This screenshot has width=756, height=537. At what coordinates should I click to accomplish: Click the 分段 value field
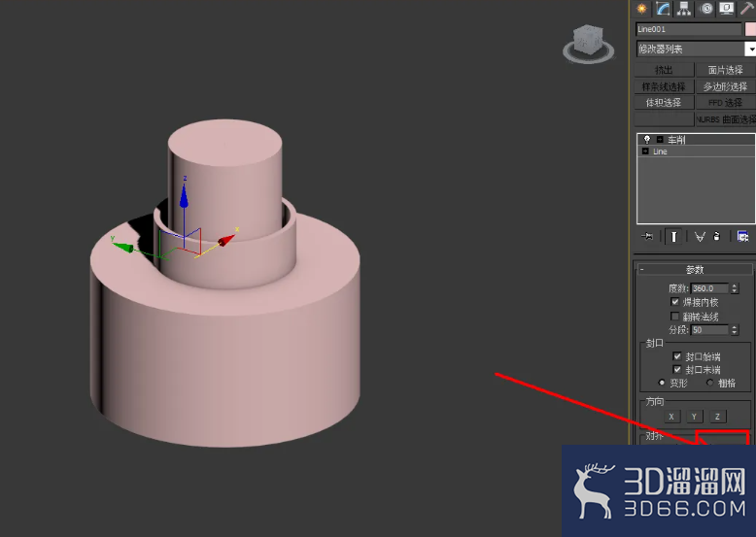click(709, 330)
